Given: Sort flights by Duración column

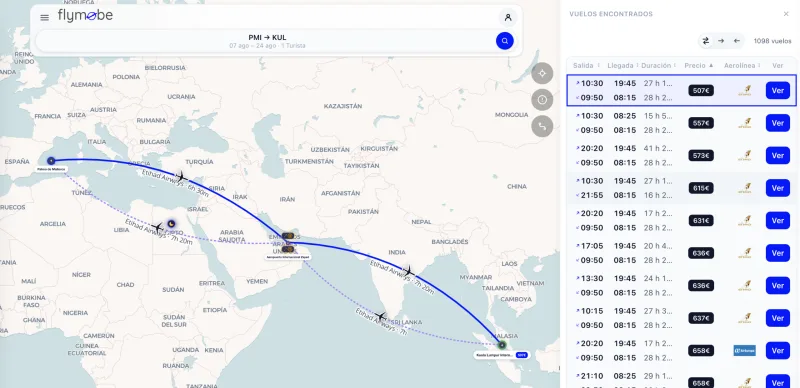Looking at the screenshot, I should click(659, 65).
